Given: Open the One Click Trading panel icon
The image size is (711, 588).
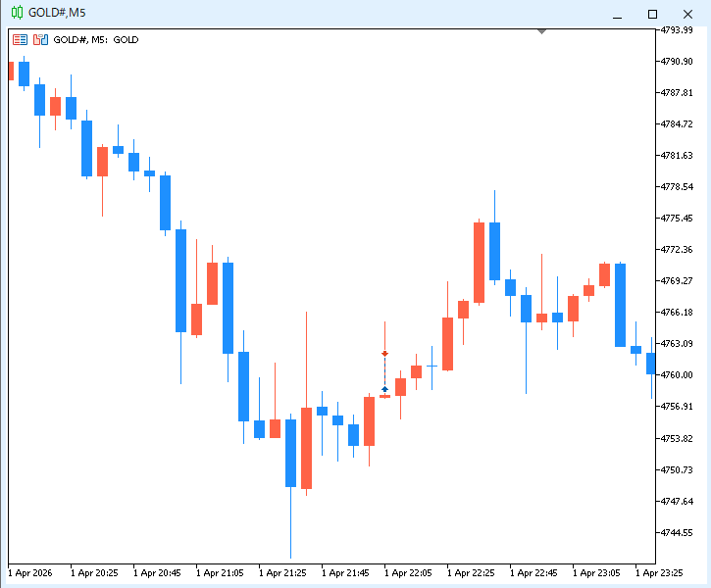Looking at the screenshot, I should 20,40.
